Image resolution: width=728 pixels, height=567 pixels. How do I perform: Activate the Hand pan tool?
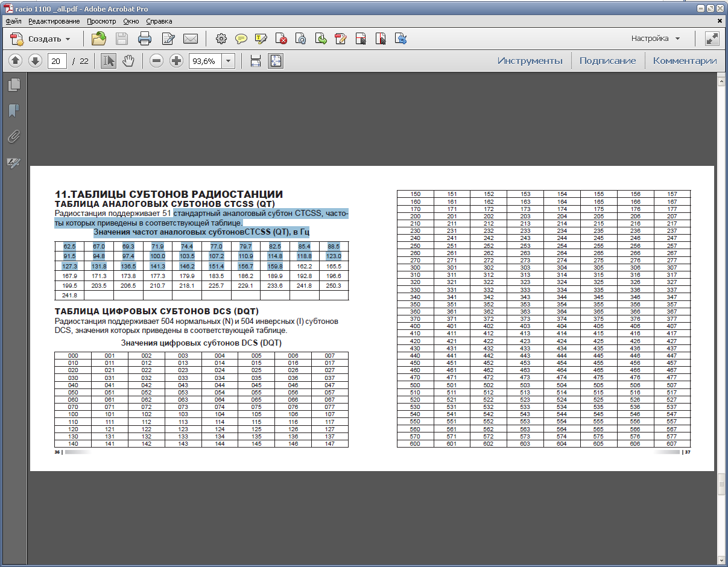click(x=128, y=61)
